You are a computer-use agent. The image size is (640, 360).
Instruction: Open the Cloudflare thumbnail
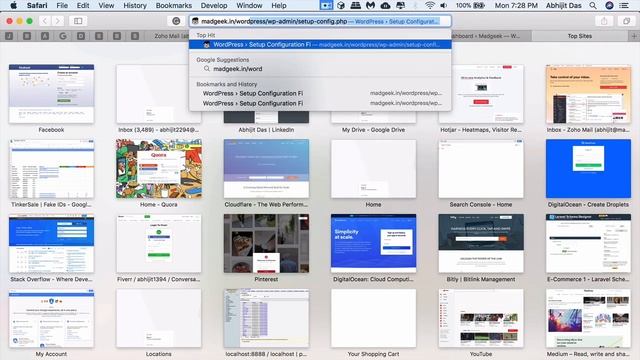[266, 169]
